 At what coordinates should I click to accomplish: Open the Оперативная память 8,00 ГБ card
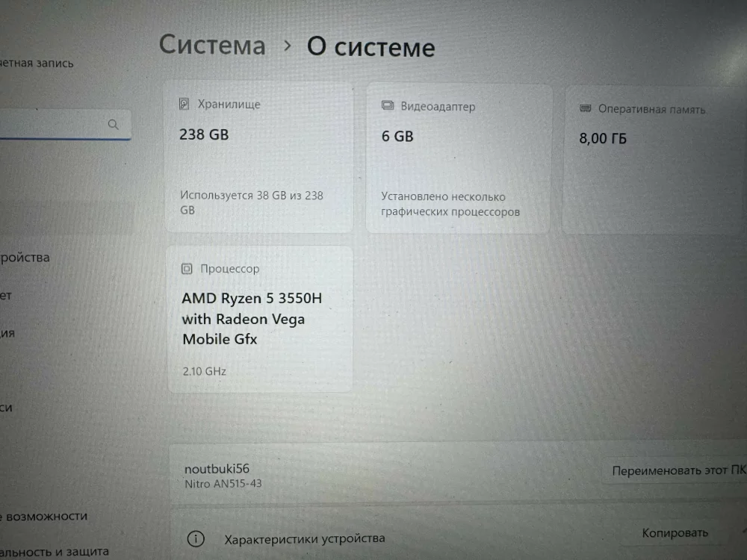tap(654, 160)
